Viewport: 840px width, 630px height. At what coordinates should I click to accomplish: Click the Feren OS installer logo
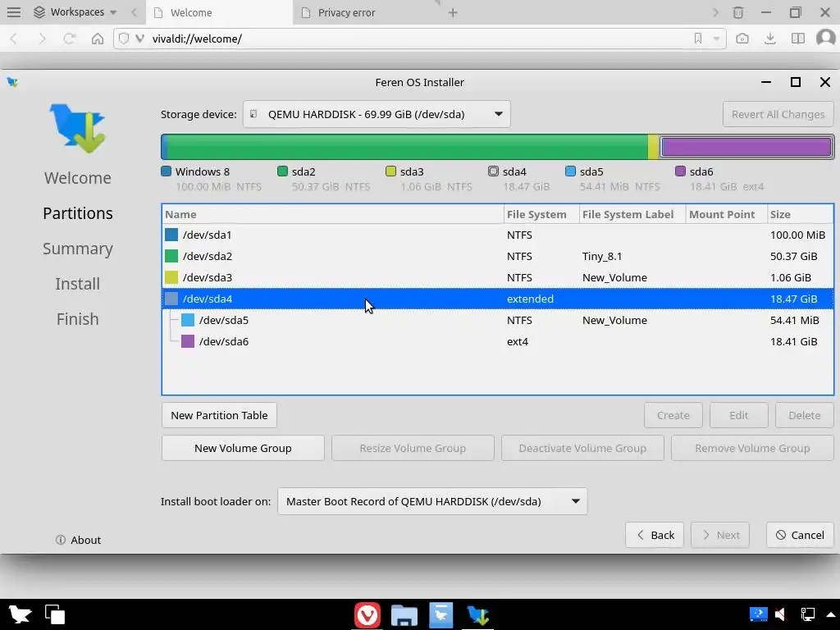78,129
